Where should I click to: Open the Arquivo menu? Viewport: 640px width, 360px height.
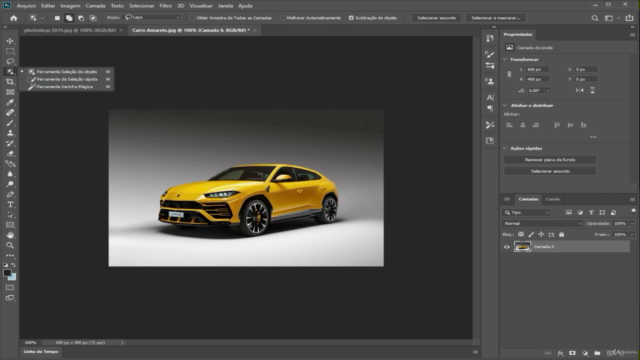26,6
